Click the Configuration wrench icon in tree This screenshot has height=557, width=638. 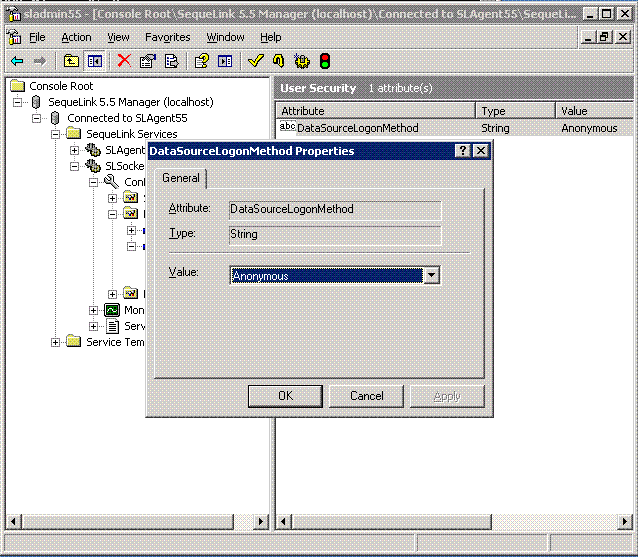[x=111, y=182]
